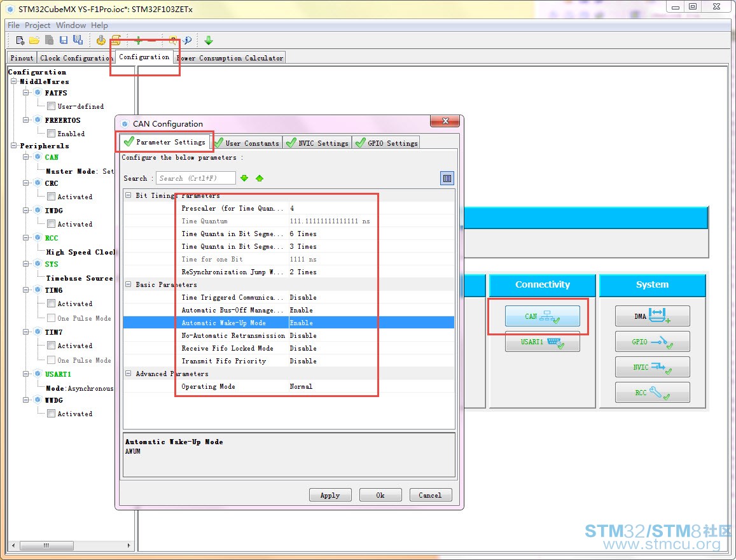Click Apply in CAN Configuration dialog

coord(330,494)
